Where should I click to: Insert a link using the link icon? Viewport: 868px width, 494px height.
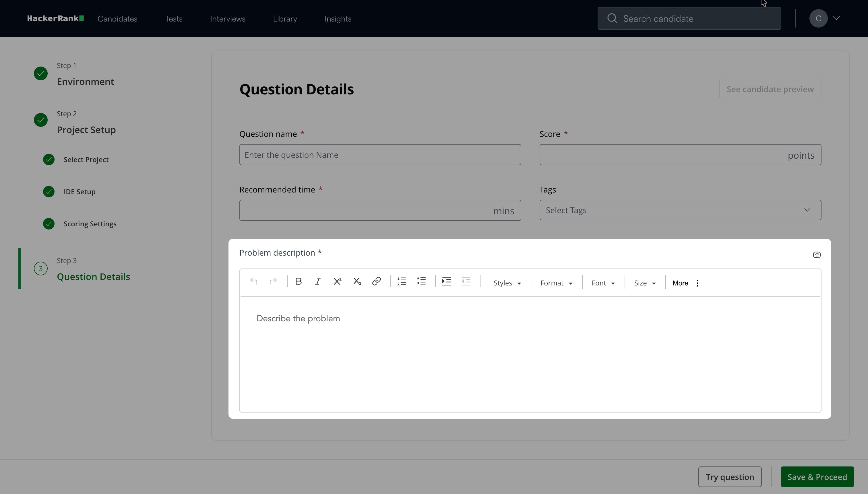click(376, 281)
